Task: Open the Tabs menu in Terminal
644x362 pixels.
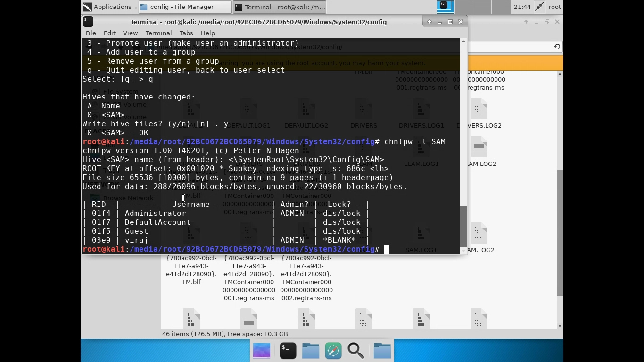Action: point(186,33)
